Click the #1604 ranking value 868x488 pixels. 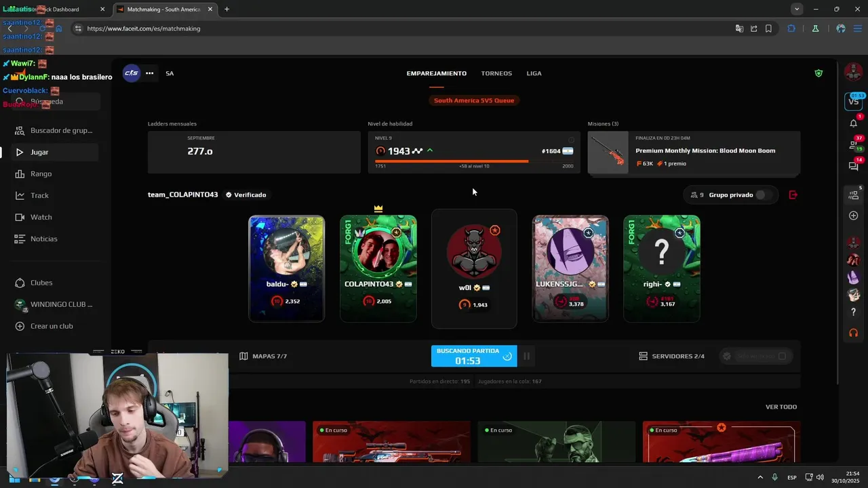tap(551, 151)
